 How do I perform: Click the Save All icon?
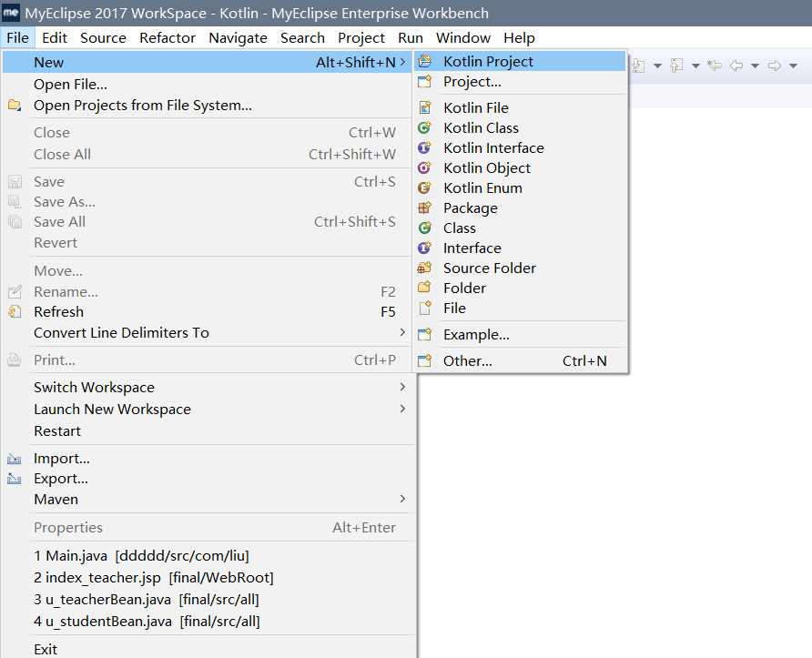tap(15, 222)
